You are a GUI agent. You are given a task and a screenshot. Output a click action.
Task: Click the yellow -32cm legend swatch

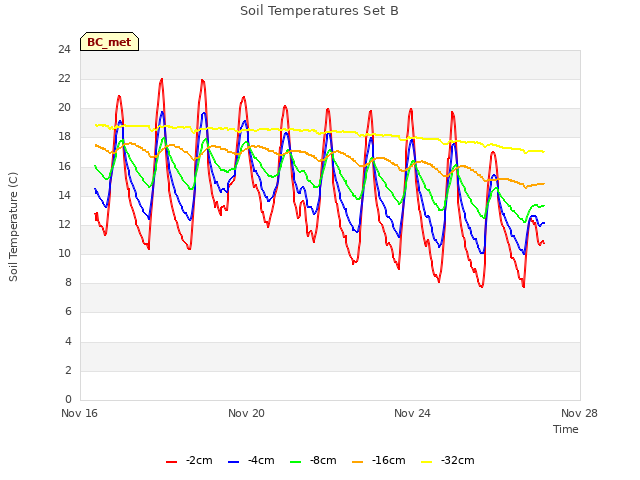(x=427, y=462)
